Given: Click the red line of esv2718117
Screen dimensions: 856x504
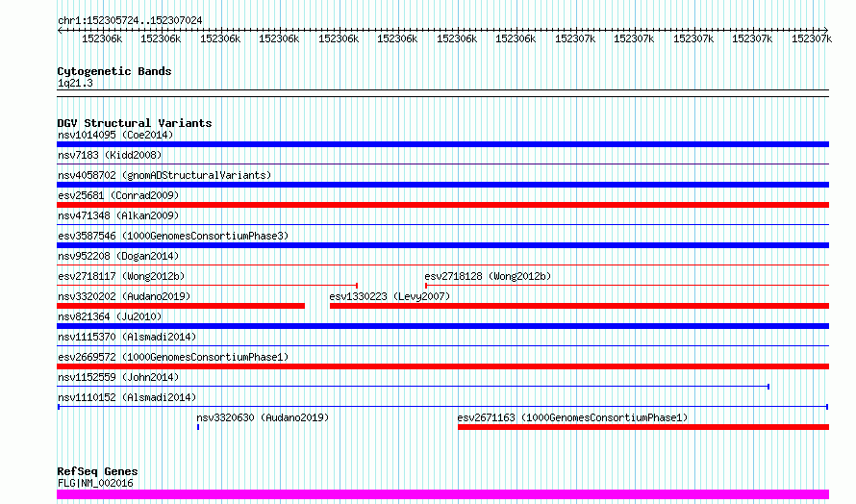Looking at the screenshot, I should click(x=208, y=285).
